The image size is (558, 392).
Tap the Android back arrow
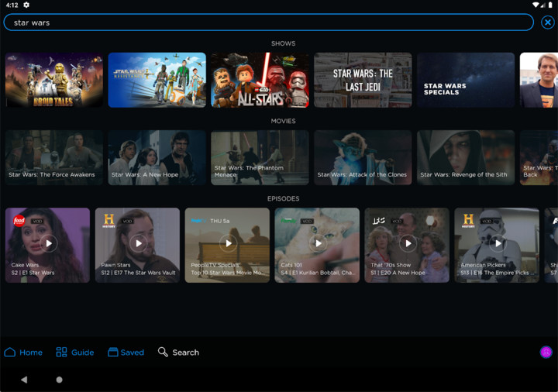point(24,380)
